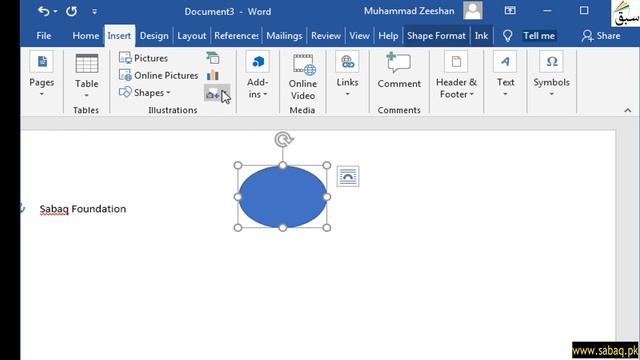Select the blue oval shape
Image resolution: width=640 pixels, height=360 pixels.
click(x=282, y=197)
